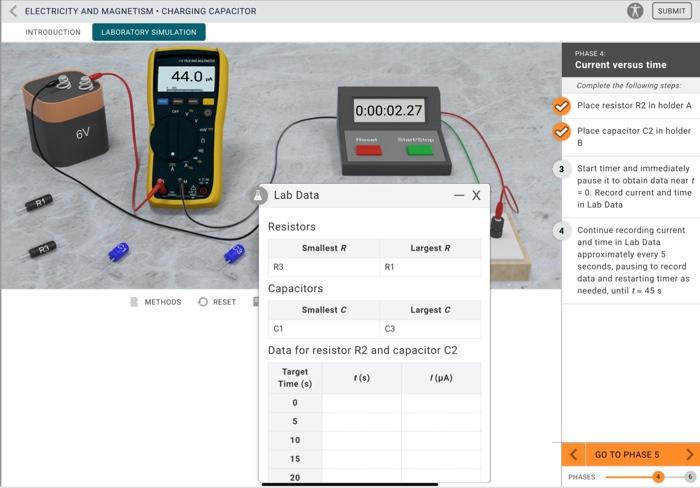Click the Largest C column header

click(430, 310)
